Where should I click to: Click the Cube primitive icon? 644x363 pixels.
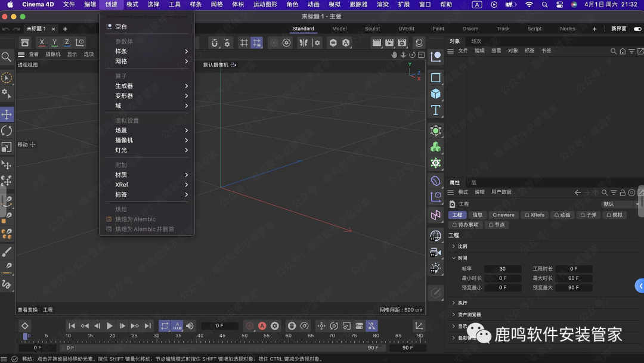tap(436, 94)
